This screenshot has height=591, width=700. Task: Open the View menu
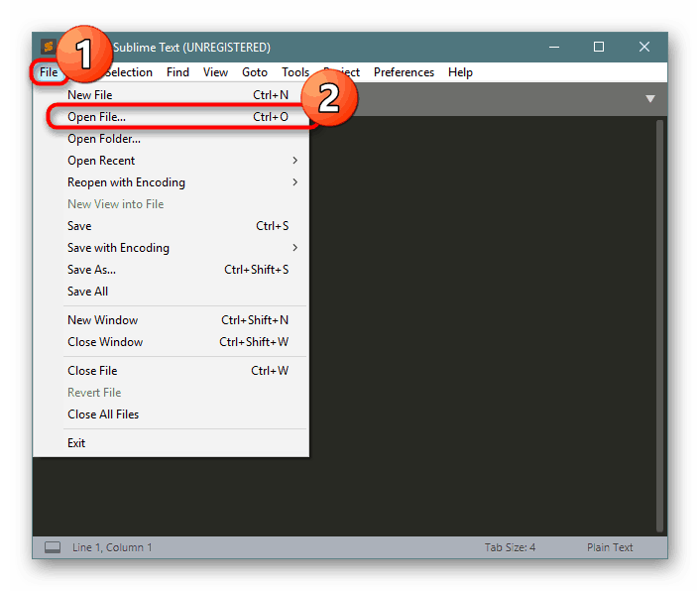215,72
